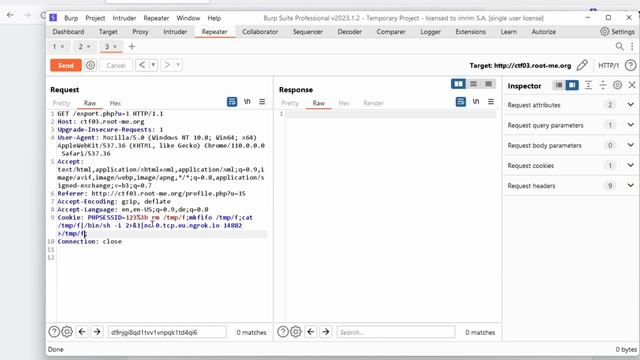
Task: Toggle Response word-wrap message icon
Action: coord(461,102)
